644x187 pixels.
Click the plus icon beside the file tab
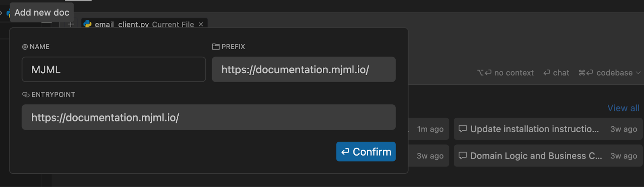pos(71,25)
